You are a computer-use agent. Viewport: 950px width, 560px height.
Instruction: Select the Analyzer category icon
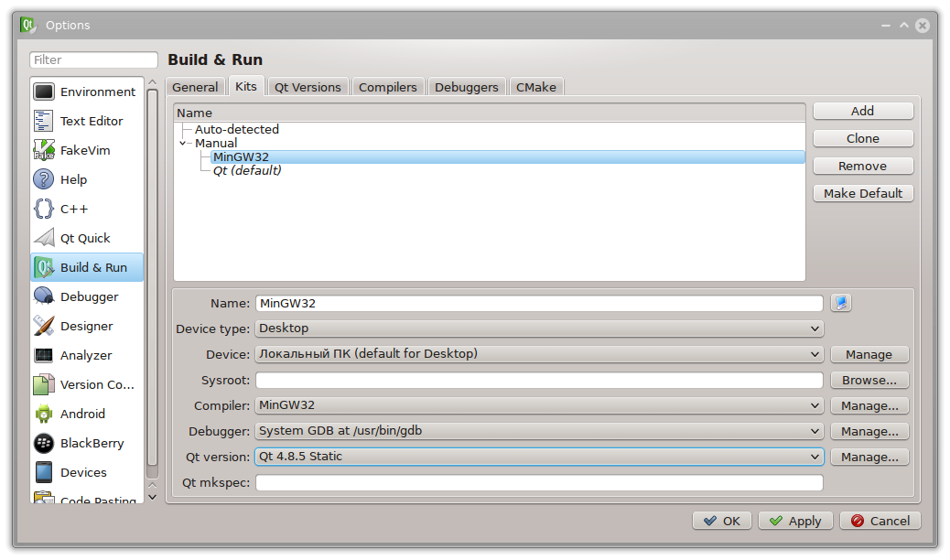44,355
